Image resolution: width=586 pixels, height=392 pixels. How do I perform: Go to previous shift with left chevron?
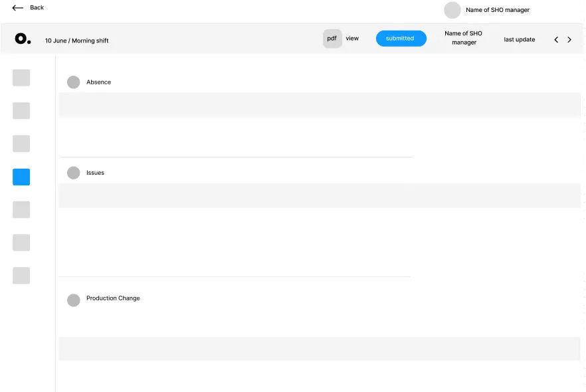tap(556, 40)
